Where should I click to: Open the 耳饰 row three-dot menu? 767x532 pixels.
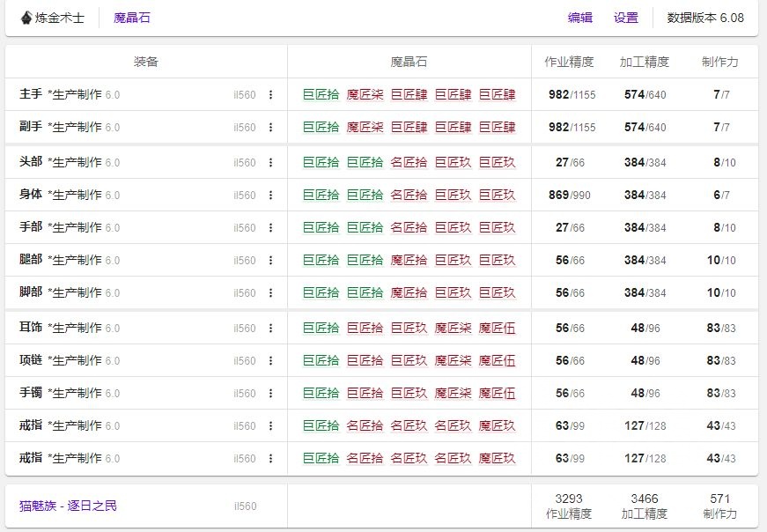[x=270, y=329]
